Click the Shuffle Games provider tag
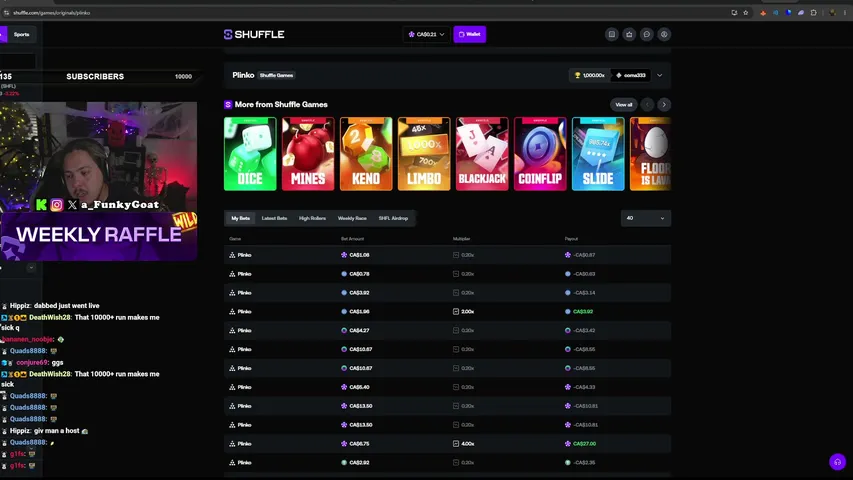Image resolution: width=853 pixels, height=480 pixels. (x=276, y=75)
